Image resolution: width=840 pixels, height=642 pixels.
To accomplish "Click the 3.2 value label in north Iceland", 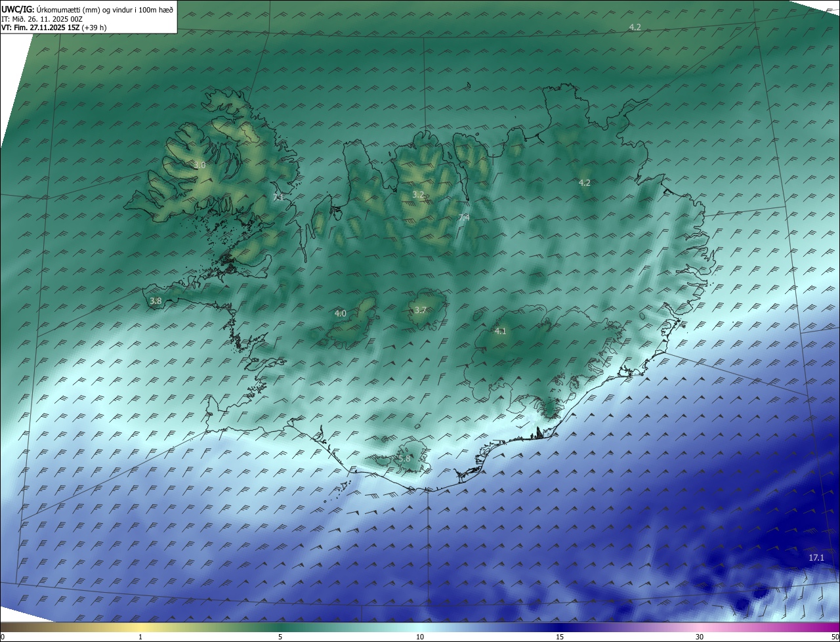I will (x=418, y=195).
